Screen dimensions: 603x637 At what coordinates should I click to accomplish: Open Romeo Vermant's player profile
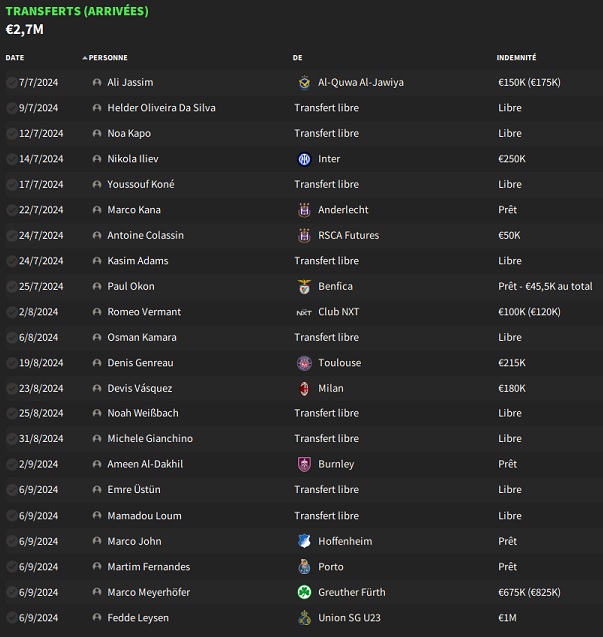[144, 312]
